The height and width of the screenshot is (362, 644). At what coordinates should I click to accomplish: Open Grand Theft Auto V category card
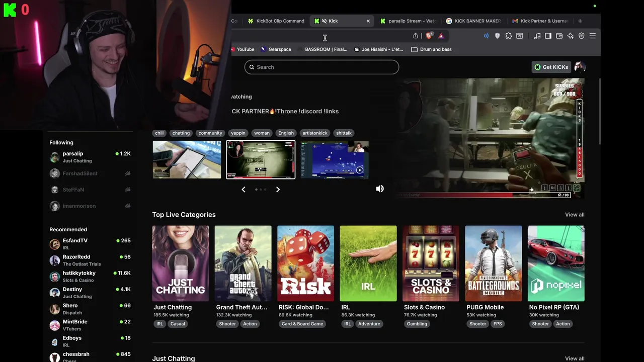[243, 263]
